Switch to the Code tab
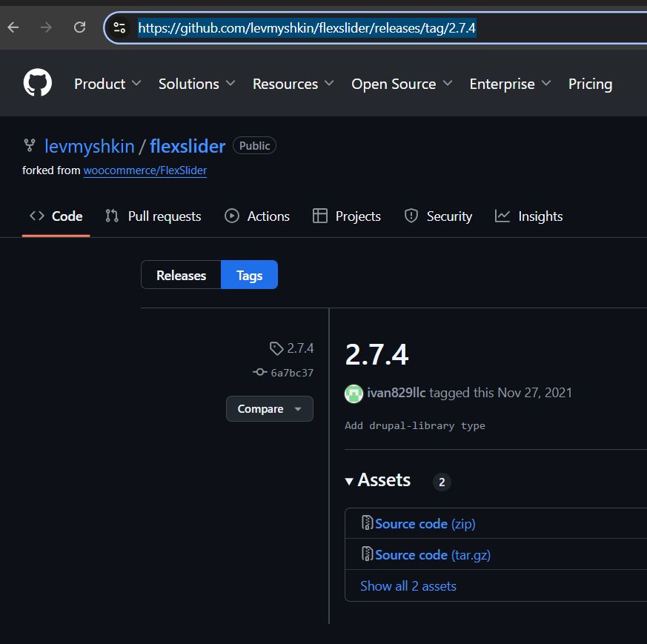This screenshot has width=647, height=644. coord(56,216)
